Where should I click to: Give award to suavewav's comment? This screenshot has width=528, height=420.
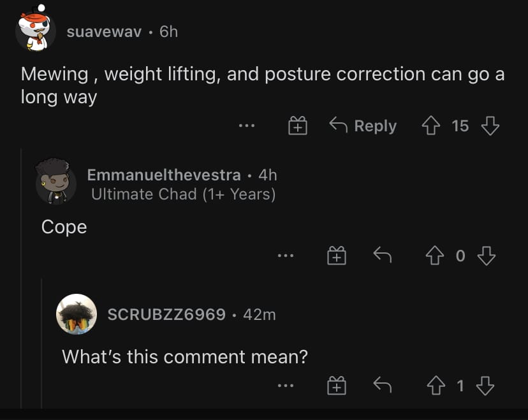pos(297,126)
